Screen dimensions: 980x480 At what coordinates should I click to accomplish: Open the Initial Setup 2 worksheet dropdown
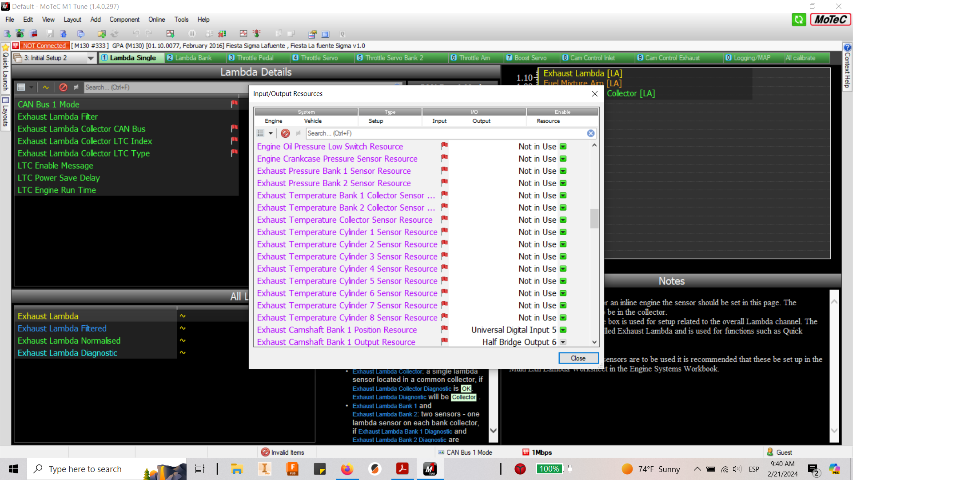click(x=91, y=58)
